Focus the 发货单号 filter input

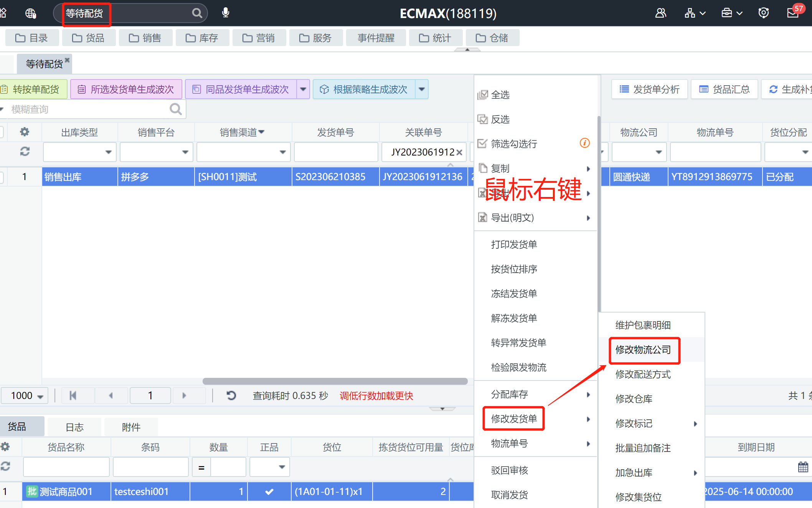[x=336, y=152]
